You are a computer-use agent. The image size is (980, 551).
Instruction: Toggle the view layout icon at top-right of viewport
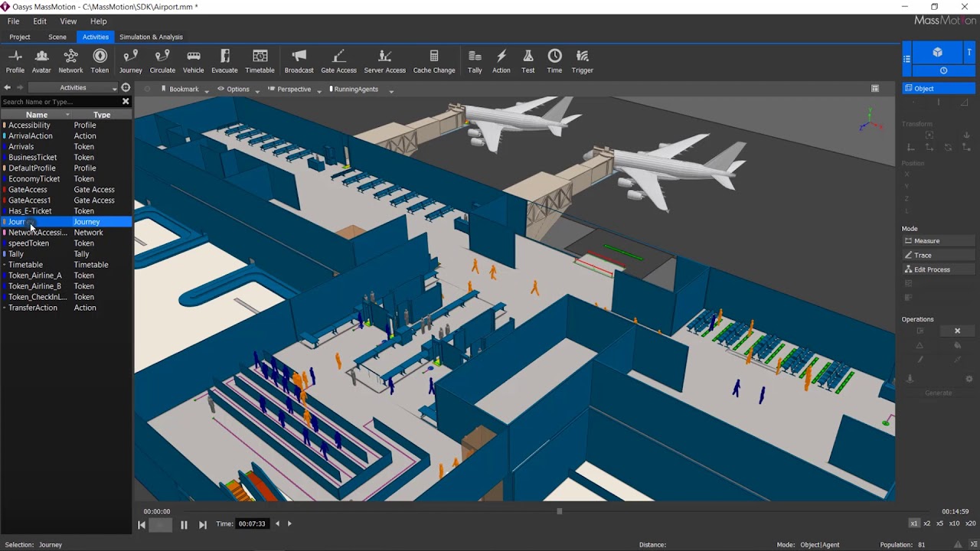point(875,89)
